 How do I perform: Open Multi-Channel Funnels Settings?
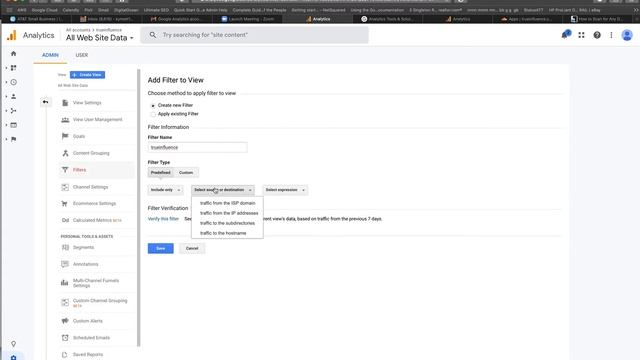96,283
